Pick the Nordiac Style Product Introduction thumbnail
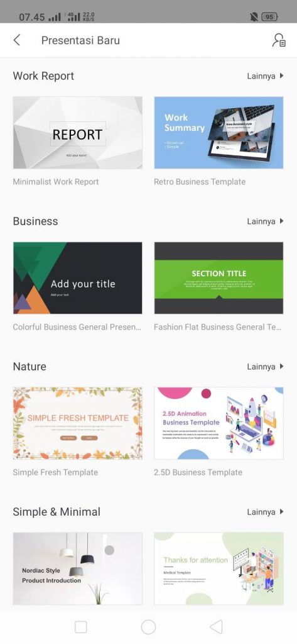 coord(78,569)
